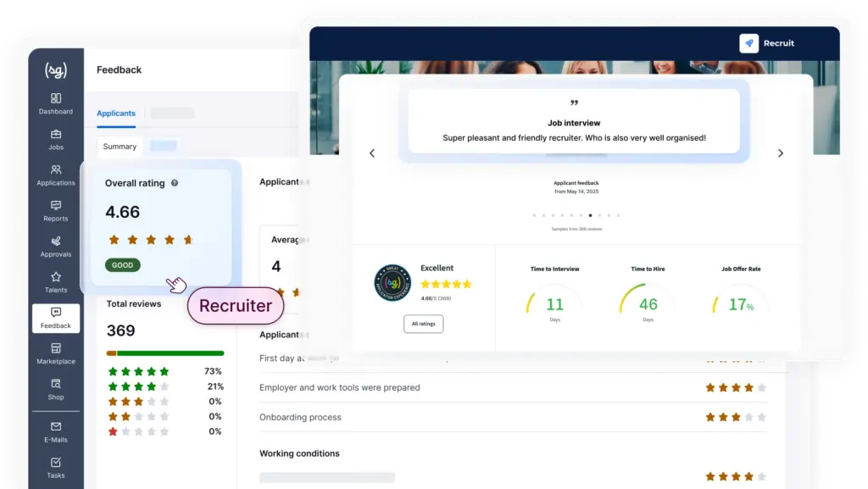
Task: Go to Jobs in the sidebar
Action: 56,139
